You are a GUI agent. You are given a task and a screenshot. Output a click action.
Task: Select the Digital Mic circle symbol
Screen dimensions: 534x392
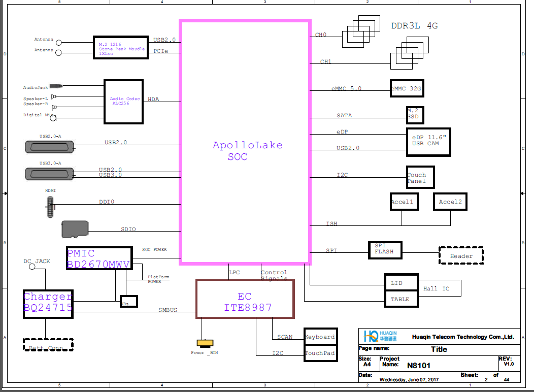coord(53,118)
